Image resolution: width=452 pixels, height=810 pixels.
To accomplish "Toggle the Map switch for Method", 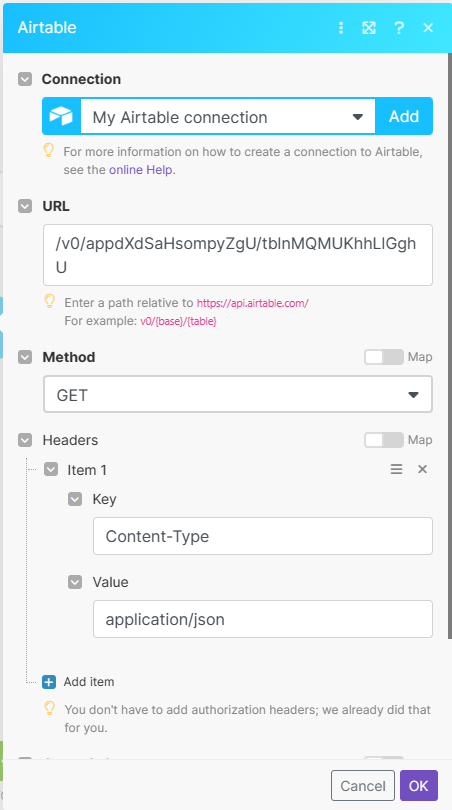I will click(x=383, y=357).
